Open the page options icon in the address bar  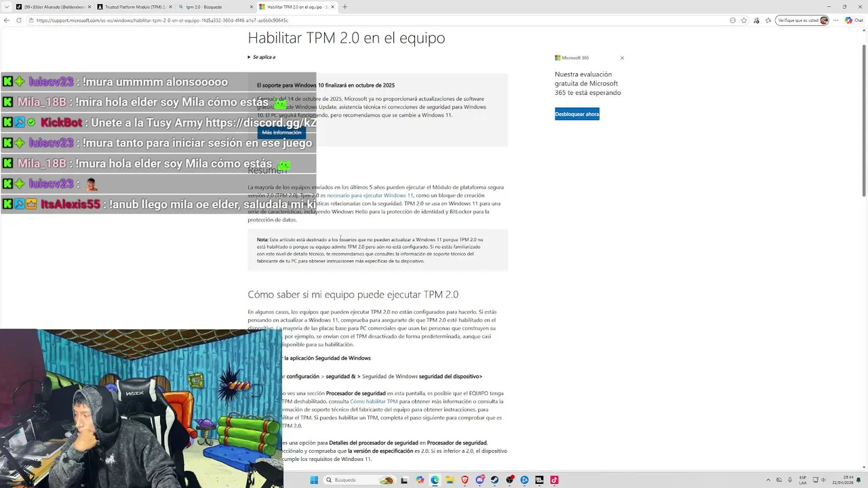coord(732,20)
